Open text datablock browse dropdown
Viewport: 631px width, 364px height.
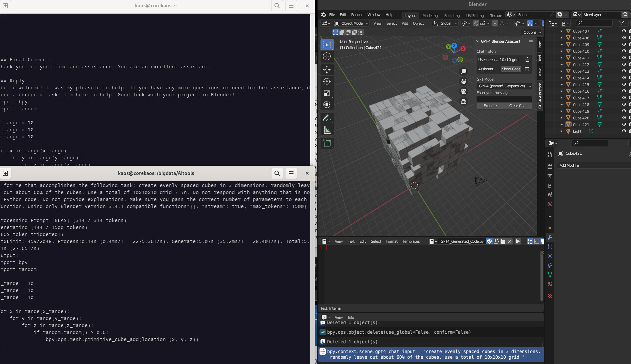[x=433, y=241]
